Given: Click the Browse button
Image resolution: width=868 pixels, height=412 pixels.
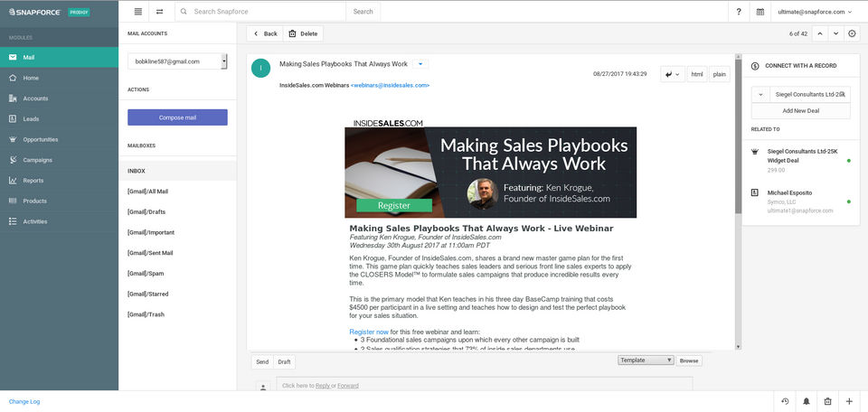Looking at the screenshot, I should 689,360.
